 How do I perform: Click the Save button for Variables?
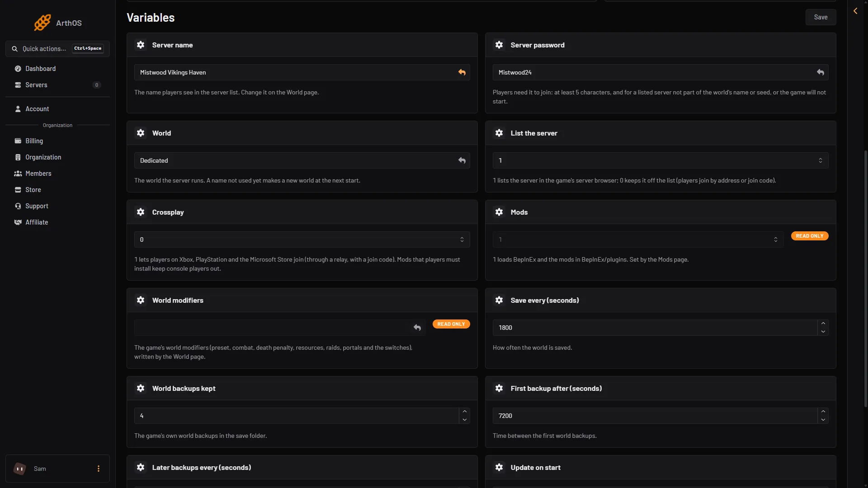pyautogui.click(x=821, y=17)
